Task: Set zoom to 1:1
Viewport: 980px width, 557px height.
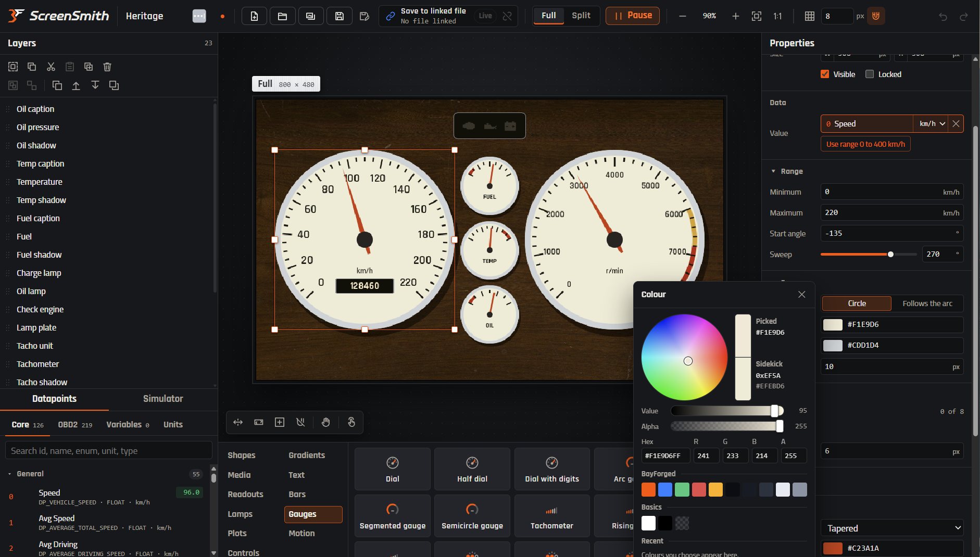Action: click(777, 16)
